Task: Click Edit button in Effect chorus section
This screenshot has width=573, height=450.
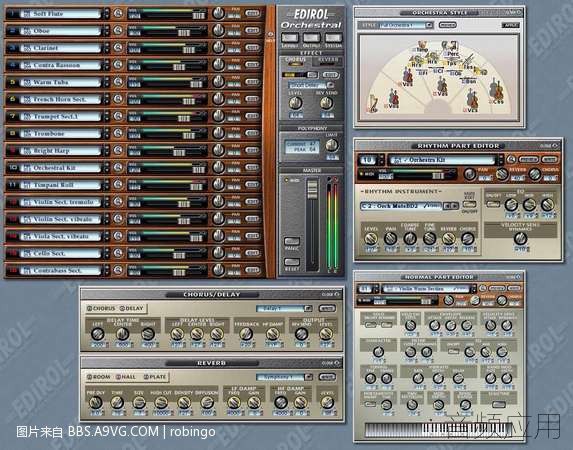Action: coord(330,75)
